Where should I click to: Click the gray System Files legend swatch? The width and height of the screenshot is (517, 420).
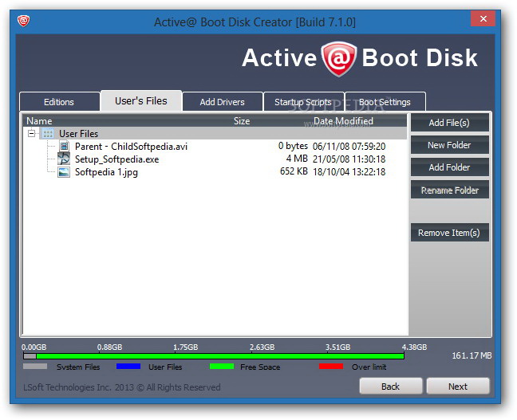tap(35, 367)
